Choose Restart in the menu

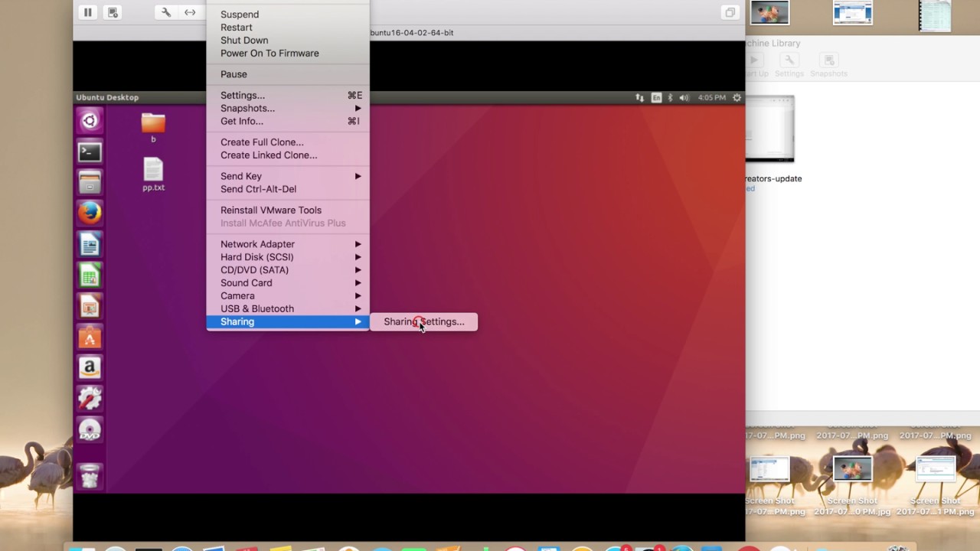(288, 28)
